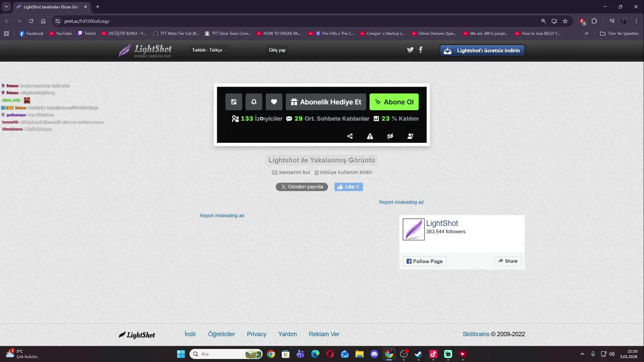Image resolution: width=644 pixels, height=362 pixels.
Task: Click the heart follow icon in captured image
Action: tap(274, 102)
